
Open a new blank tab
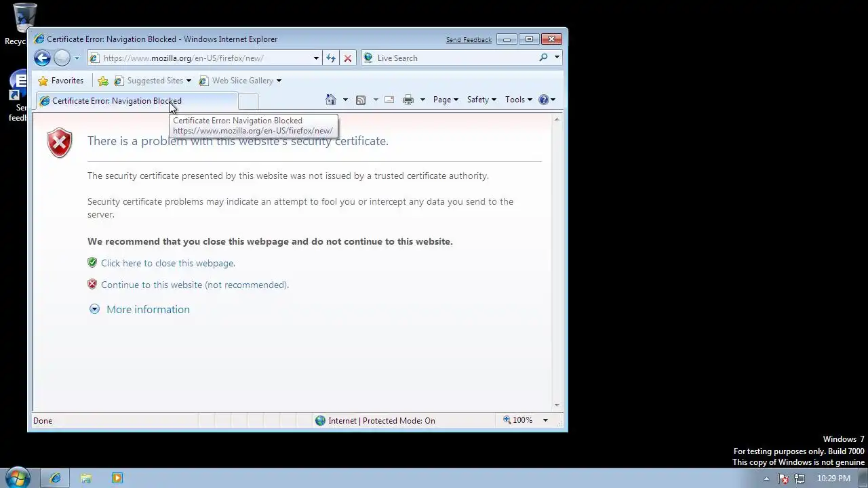coord(248,101)
